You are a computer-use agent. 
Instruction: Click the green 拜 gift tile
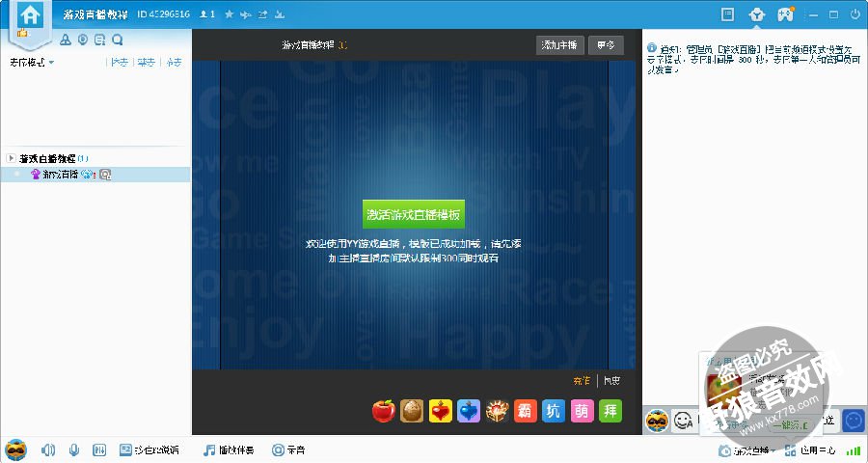click(x=610, y=411)
